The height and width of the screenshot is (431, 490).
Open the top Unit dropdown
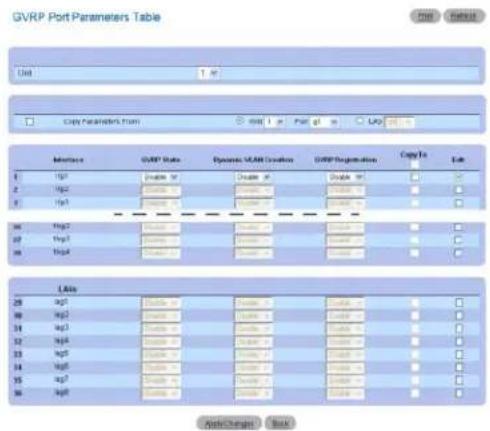coord(208,73)
